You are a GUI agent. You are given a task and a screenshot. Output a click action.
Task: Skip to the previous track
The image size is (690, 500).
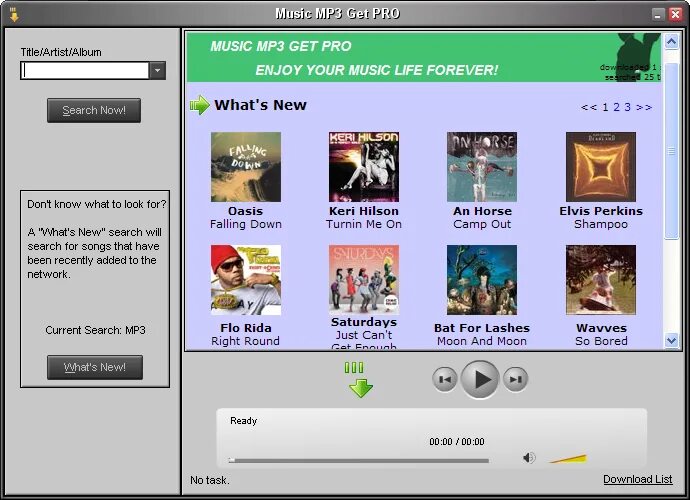[x=445, y=379]
